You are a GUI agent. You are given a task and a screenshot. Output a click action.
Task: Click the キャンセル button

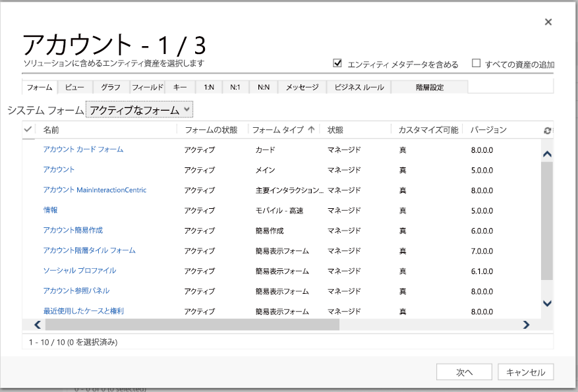(525, 372)
